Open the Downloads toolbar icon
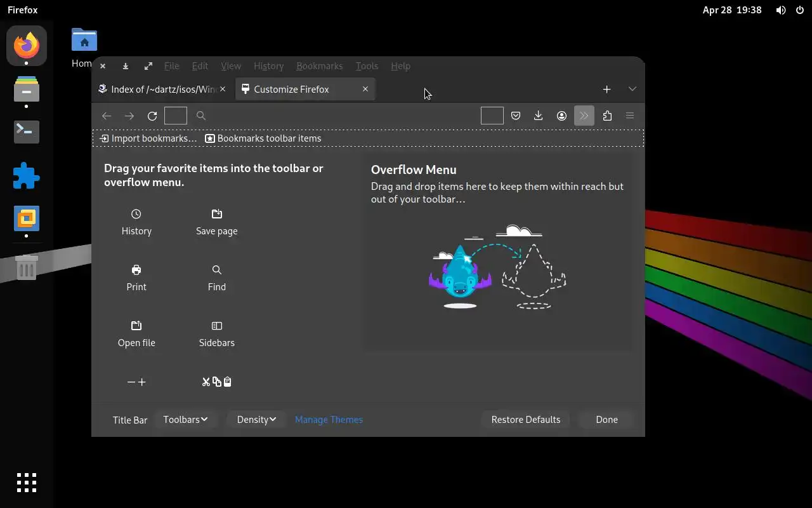 point(539,116)
